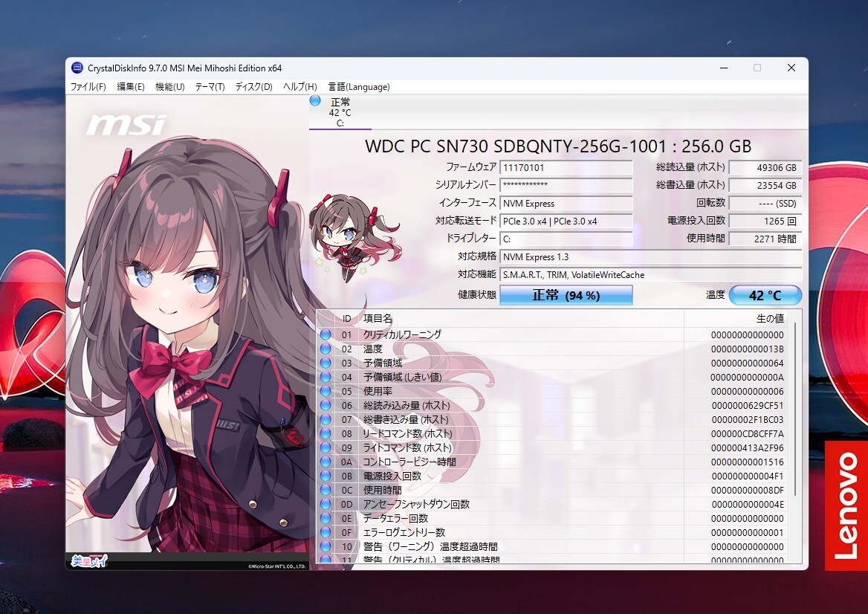Select raw value 000000000004F1
868x614 pixels.
pos(748,476)
